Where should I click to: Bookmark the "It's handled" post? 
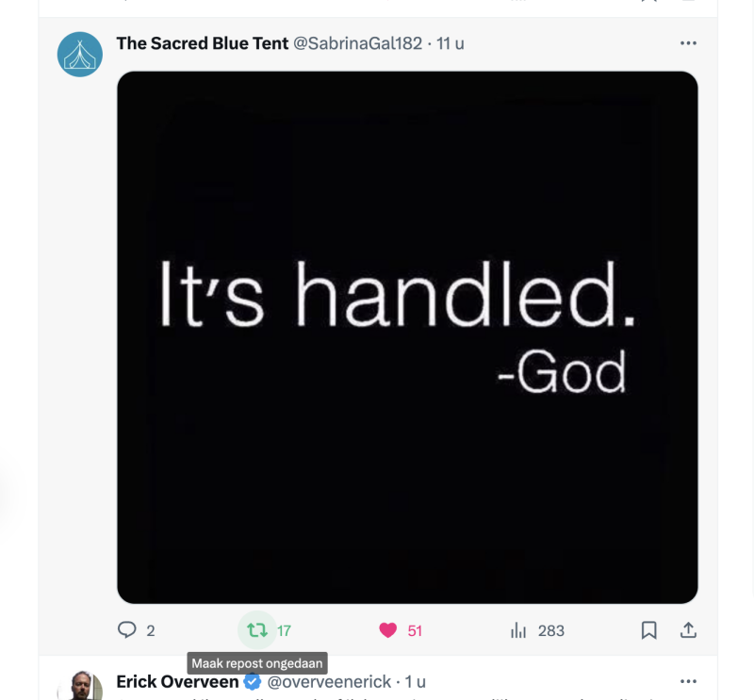(x=648, y=630)
